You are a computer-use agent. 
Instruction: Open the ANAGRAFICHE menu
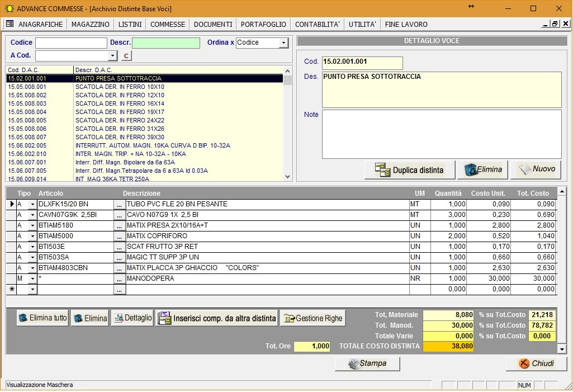[x=41, y=25]
